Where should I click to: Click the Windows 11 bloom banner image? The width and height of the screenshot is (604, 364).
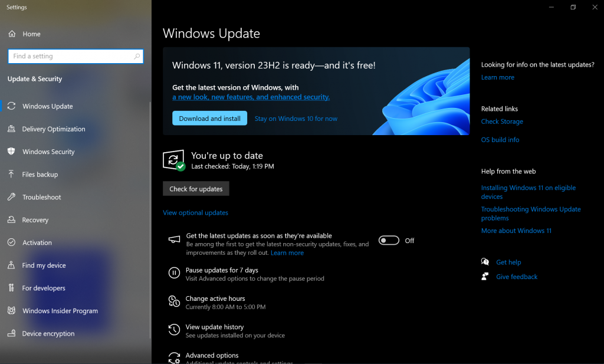coord(421,96)
